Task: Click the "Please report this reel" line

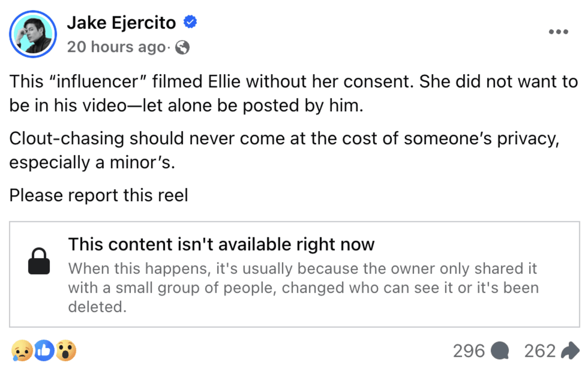Action: [x=98, y=195]
